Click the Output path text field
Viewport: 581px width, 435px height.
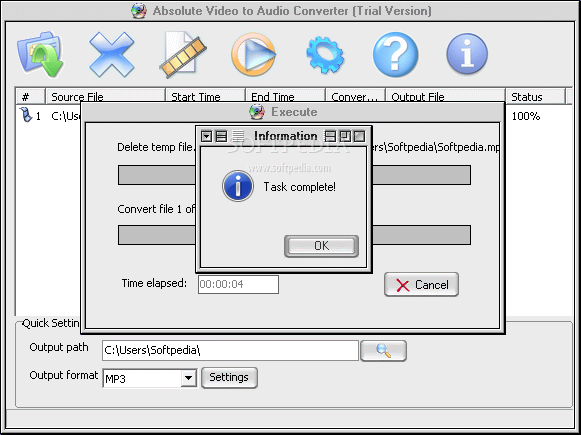230,351
